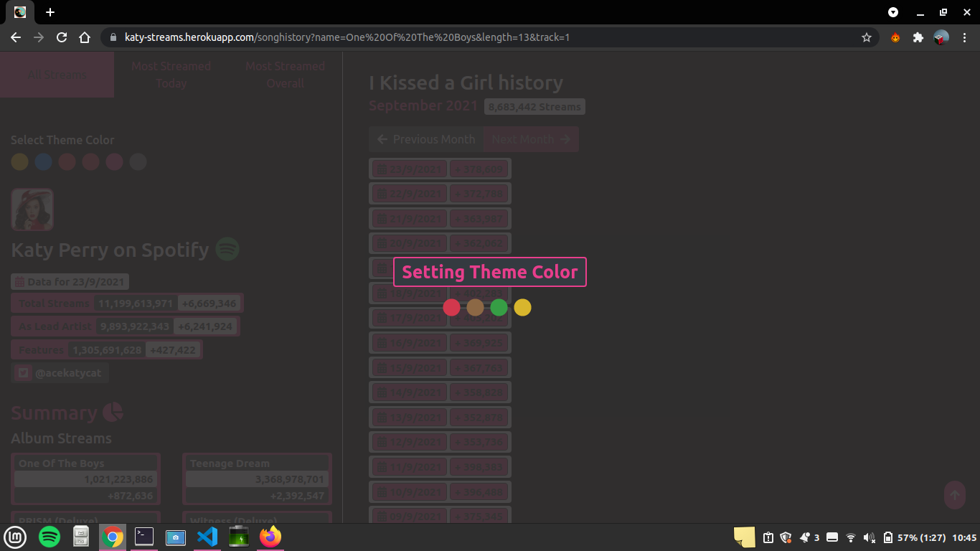The image size is (980, 551).
Task: Click the Spotify logo beside Katy Perry
Action: [x=227, y=250]
